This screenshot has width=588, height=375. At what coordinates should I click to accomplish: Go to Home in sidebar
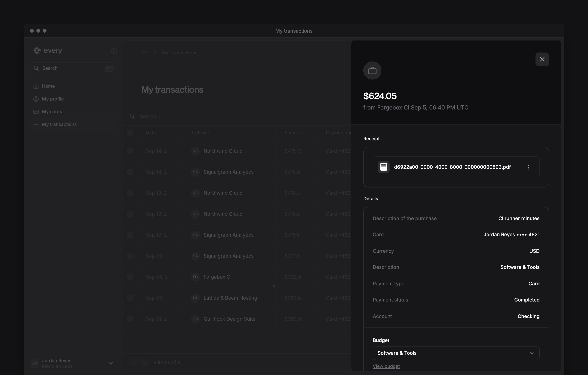pos(73,86)
